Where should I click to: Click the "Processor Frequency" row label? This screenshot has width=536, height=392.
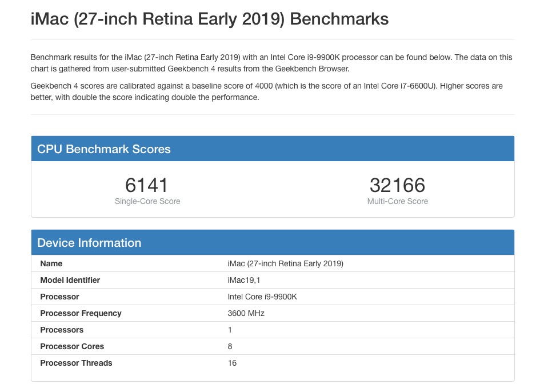coord(81,313)
